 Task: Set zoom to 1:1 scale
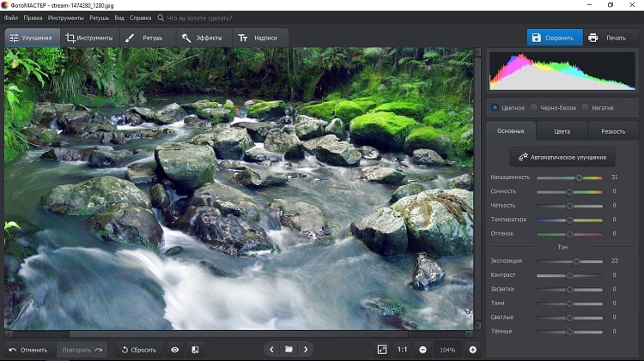[x=403, y=350]
